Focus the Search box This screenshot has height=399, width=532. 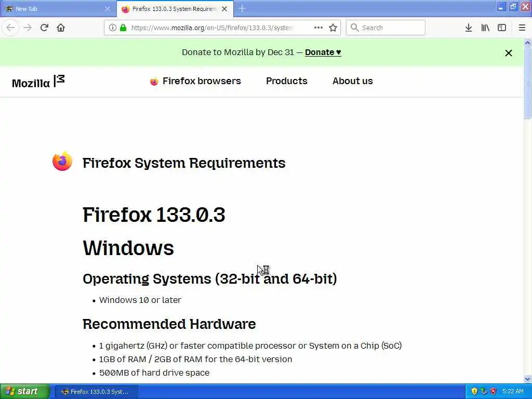point(385,28)
